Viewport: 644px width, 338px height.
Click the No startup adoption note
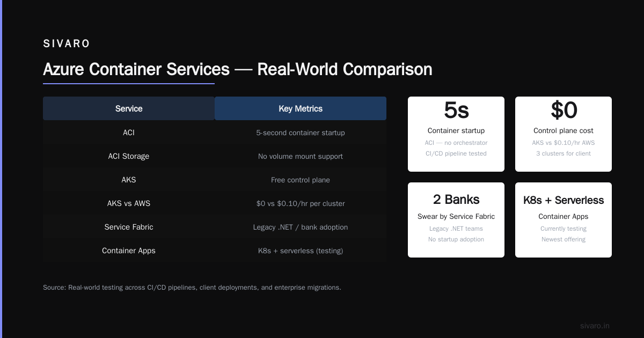coord(456,239)
